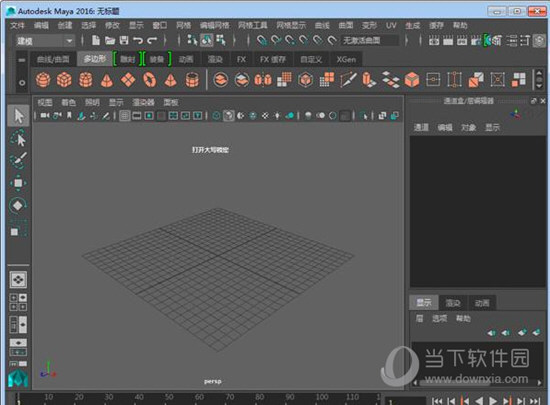Click the no active surface 无激活曲面 field
The height and width of the screenshot is (405, 550).
point(370,40)
